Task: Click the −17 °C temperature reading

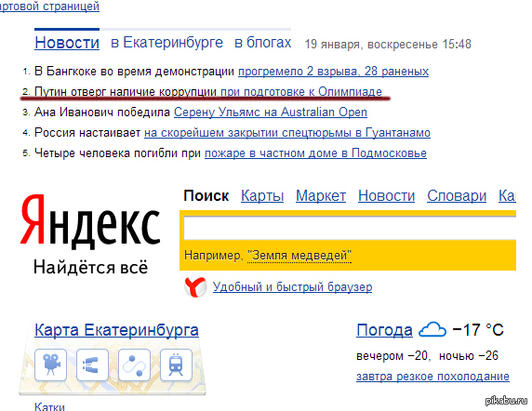Action: click(x=478, y=330)
